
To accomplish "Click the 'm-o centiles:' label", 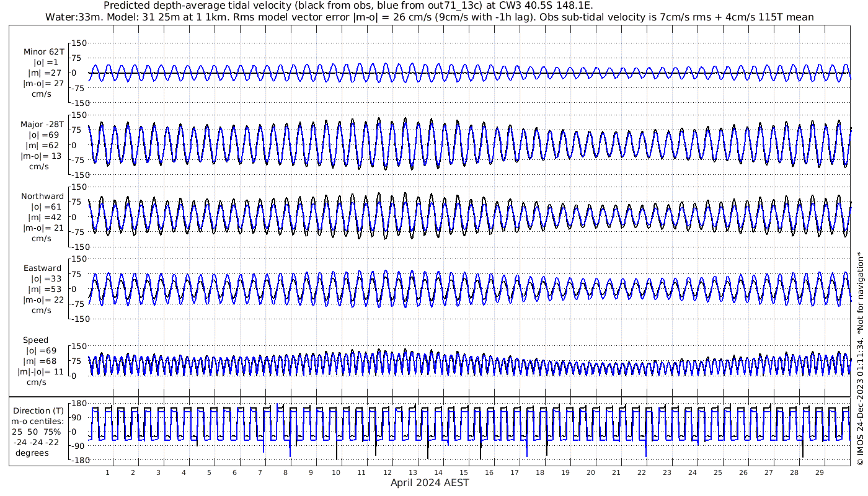I will click(x=37, y=422).
